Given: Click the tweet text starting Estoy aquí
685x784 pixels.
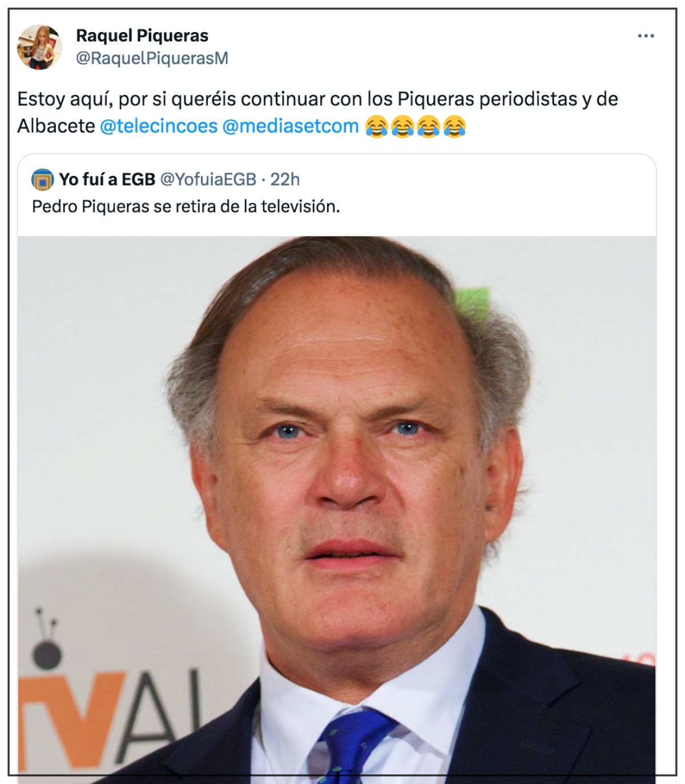Looking at the screenshot, I should [x=317, y=112].
